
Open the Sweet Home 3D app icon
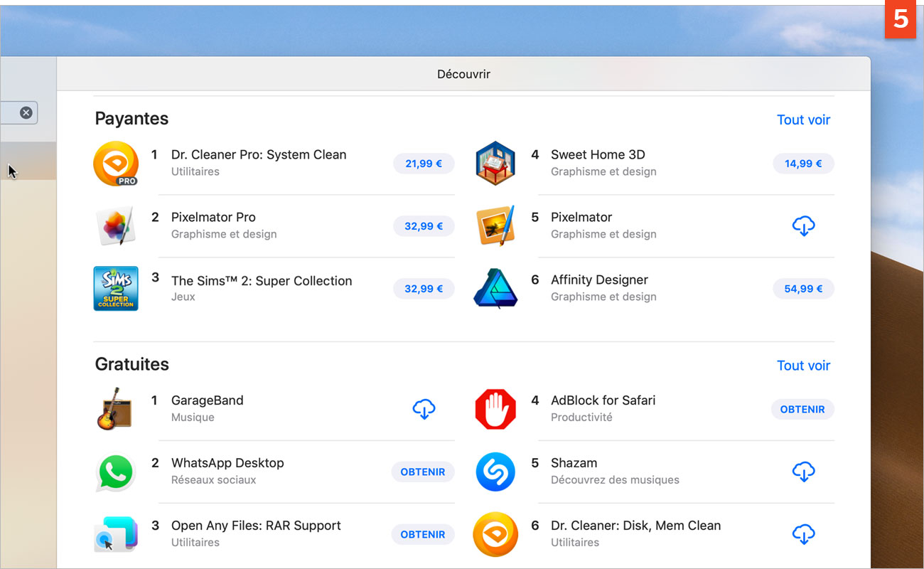click(495, 164)
